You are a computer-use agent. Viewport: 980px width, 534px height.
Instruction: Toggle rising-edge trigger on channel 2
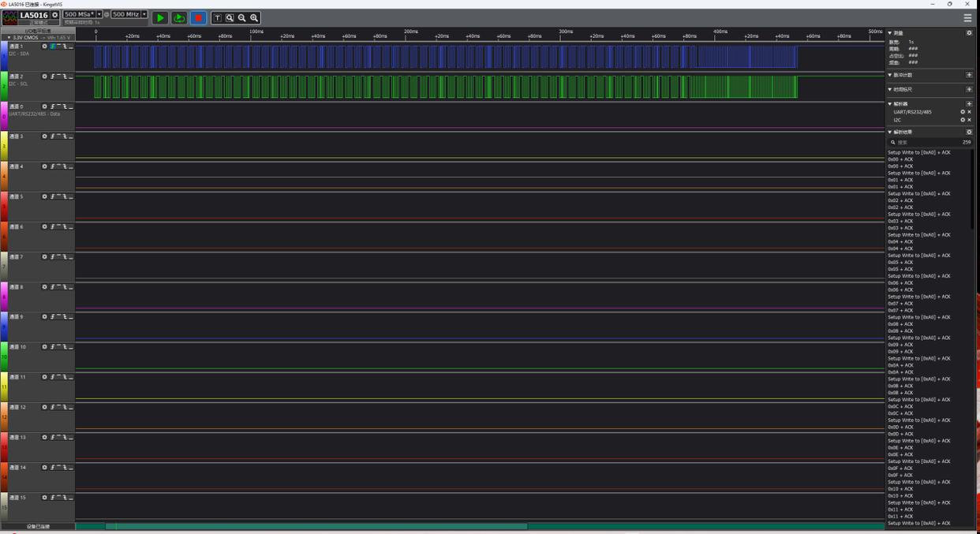(x=53, y=77)
